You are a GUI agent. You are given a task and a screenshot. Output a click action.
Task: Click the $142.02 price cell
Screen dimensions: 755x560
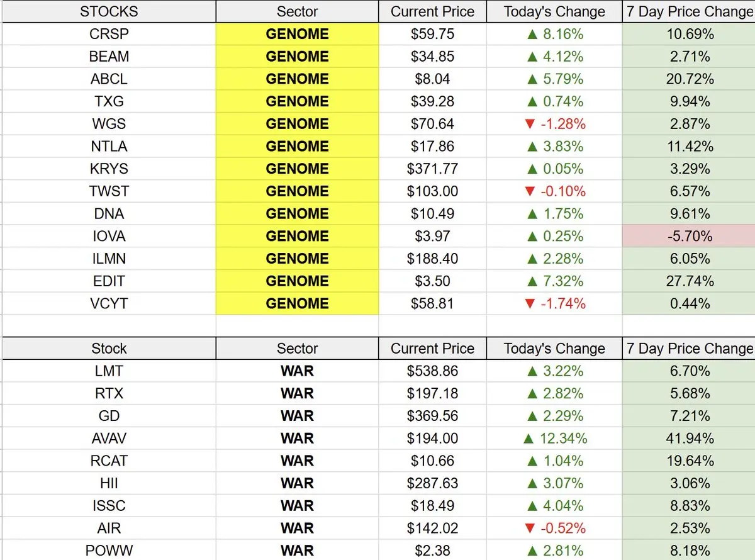432,529
